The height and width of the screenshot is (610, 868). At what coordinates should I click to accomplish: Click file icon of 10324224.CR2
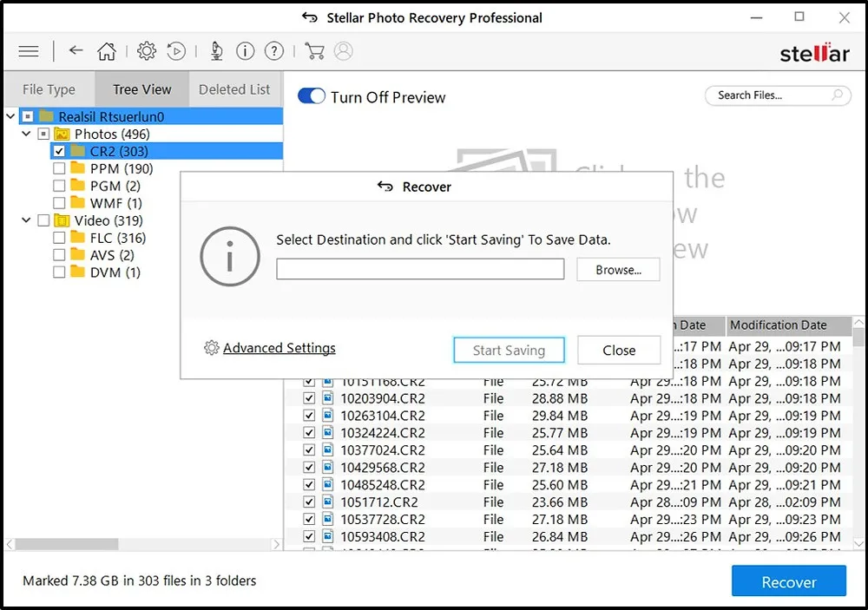pyautogui.click(x=328, y=432)
